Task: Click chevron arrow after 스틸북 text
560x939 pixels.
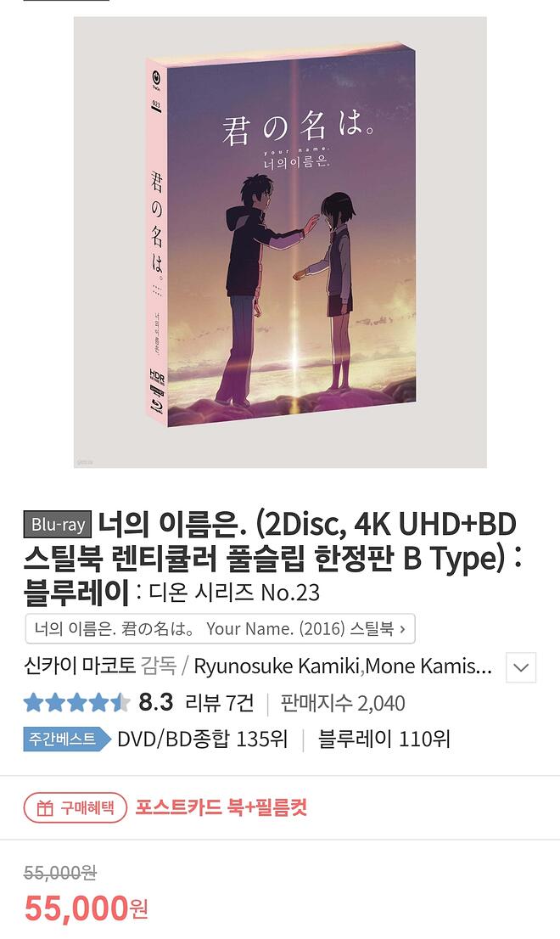Action: pyautogui.click(x=403, y=629)
